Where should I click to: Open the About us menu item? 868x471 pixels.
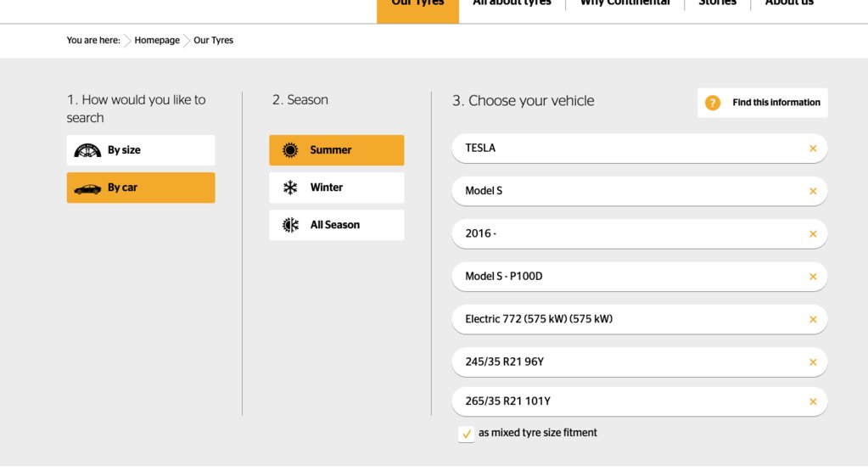point(789,4)
